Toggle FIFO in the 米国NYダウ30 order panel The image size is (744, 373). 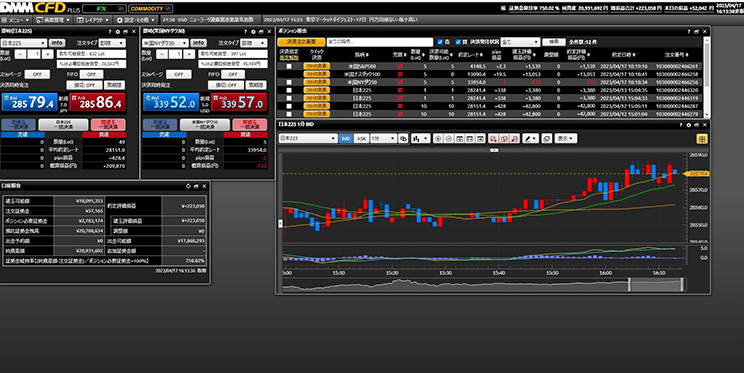(232, 75)
